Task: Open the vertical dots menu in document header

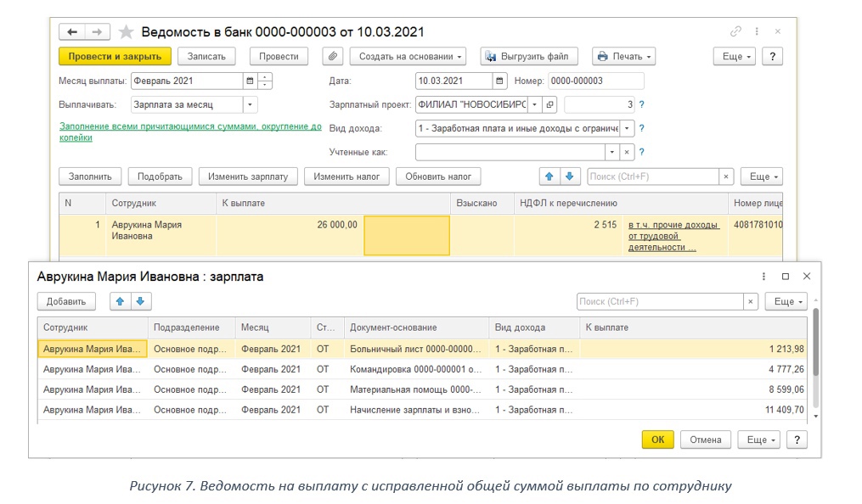Action: tap(757, 31)
